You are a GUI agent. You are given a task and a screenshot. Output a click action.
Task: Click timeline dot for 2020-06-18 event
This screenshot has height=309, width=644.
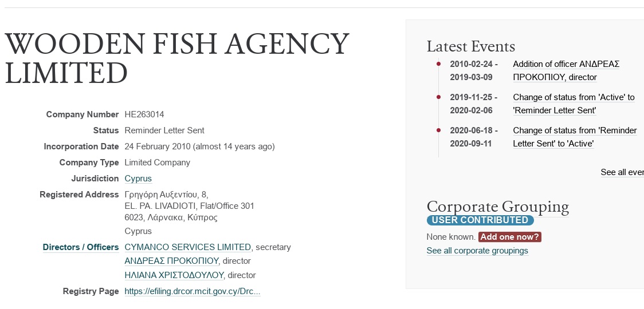(x=438, y=130)
